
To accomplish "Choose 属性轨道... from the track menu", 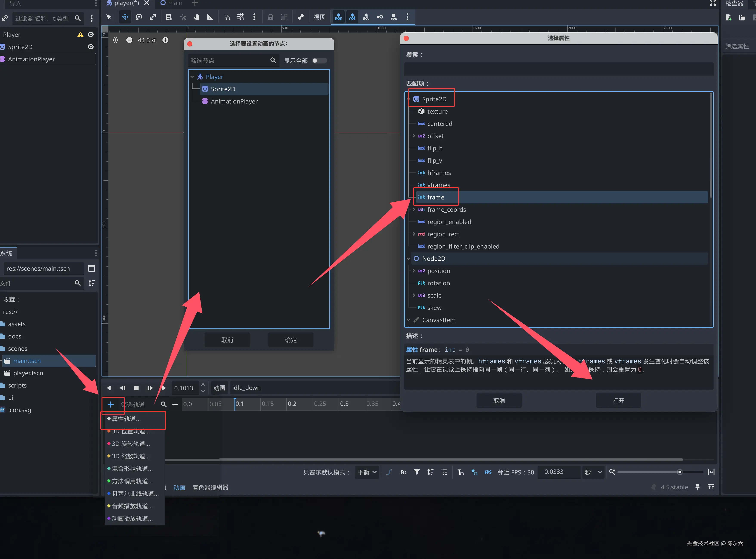I will tap(127, 419).
